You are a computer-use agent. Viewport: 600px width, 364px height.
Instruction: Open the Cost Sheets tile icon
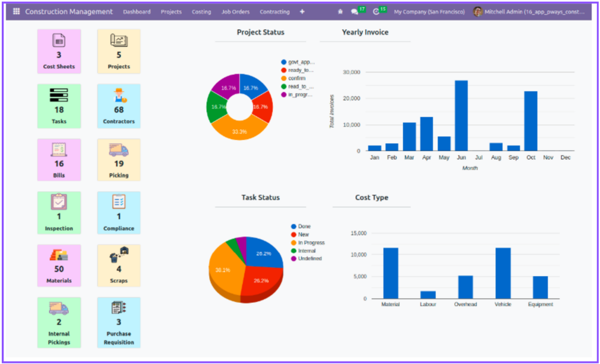pyautogui.click(x=59, y=40)
